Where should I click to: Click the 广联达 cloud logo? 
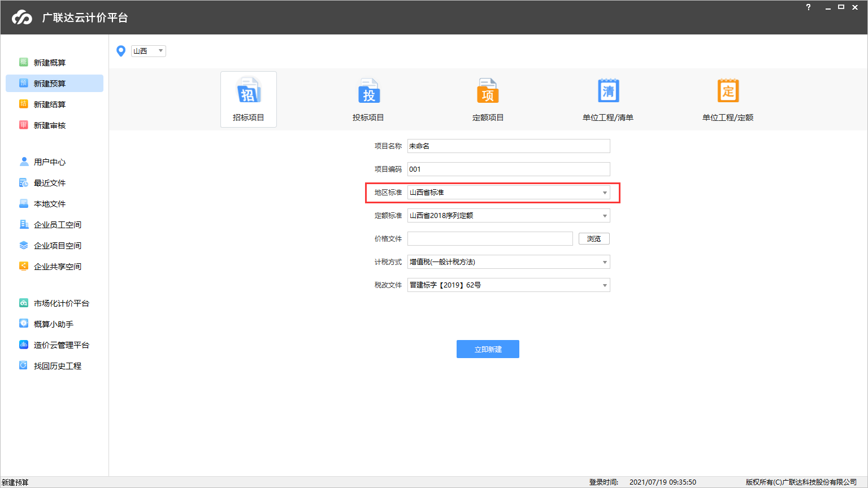(23, 18)
